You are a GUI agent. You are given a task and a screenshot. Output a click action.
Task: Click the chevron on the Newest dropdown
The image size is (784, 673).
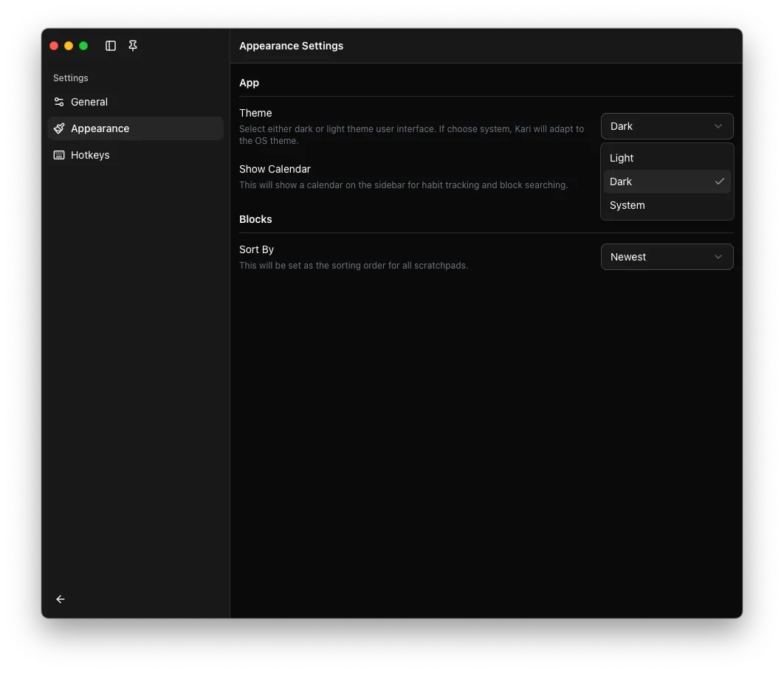718,257
